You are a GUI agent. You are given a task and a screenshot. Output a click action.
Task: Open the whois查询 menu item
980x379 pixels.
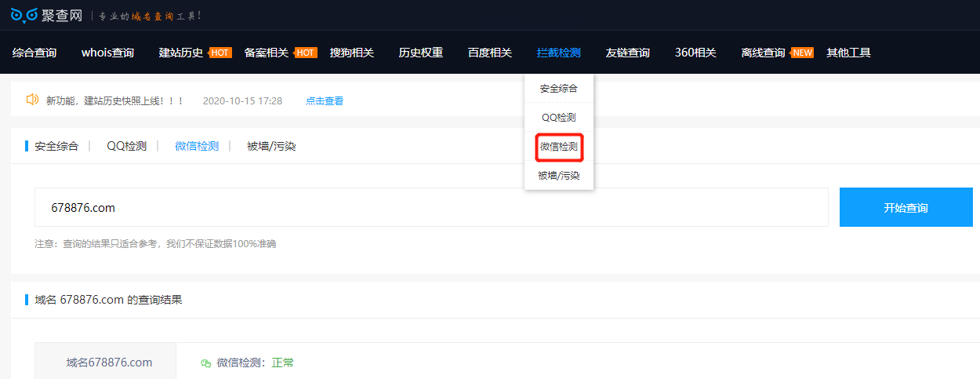click(x=107, y=53)
